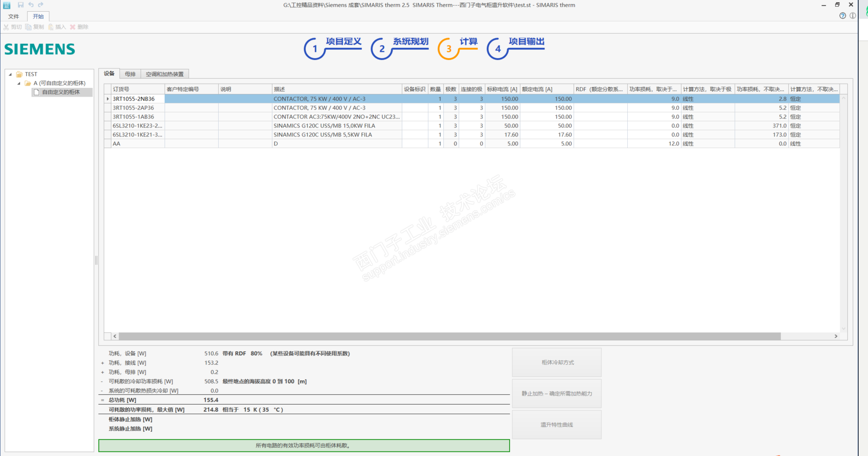Switch to the 设备 tab
The width and height of the screenshot is (868, 456).
(109, 73)
